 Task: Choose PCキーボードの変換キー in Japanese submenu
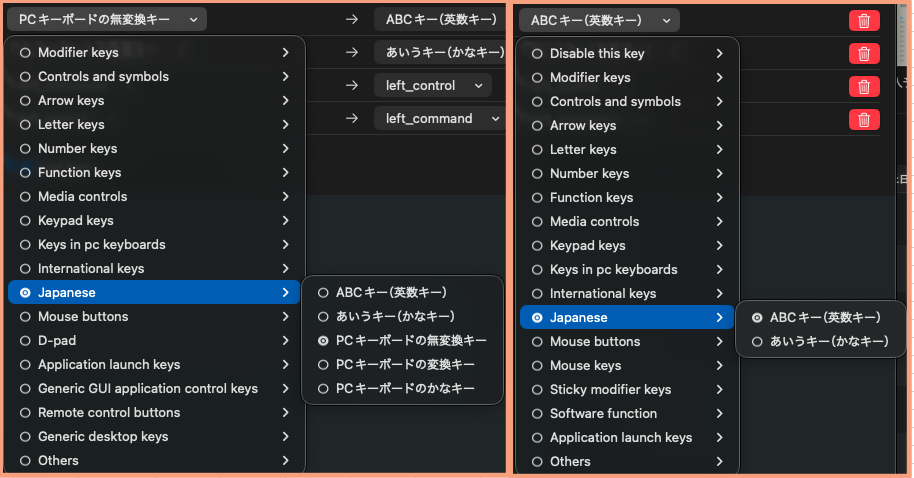click(404, 364)
